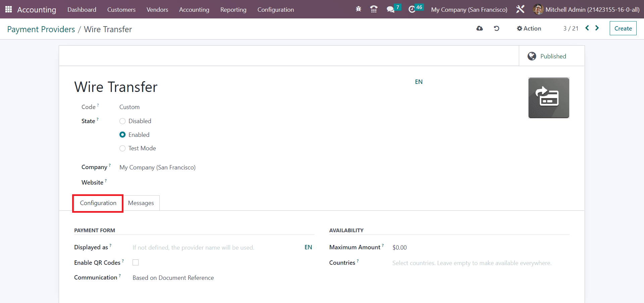The image size is (644, 303).
Task: Click the Custom code value text
Action: tap(130, 107)
